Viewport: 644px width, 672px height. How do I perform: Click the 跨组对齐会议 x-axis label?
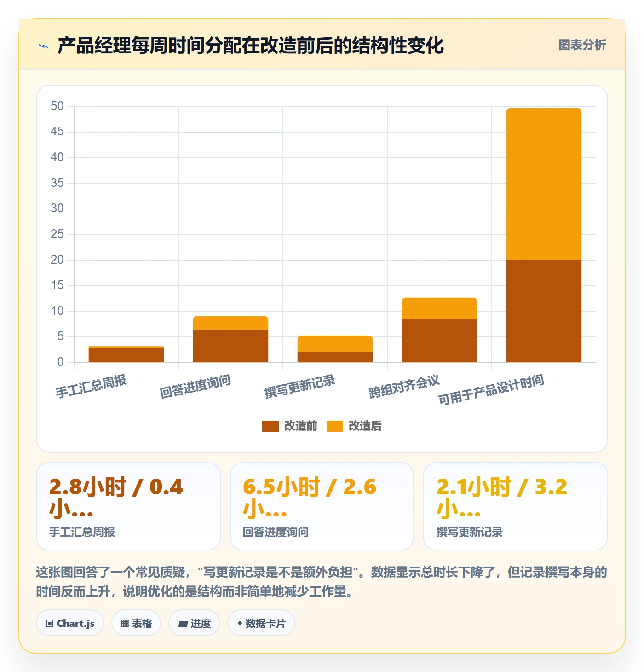click(x=404, y=386)
